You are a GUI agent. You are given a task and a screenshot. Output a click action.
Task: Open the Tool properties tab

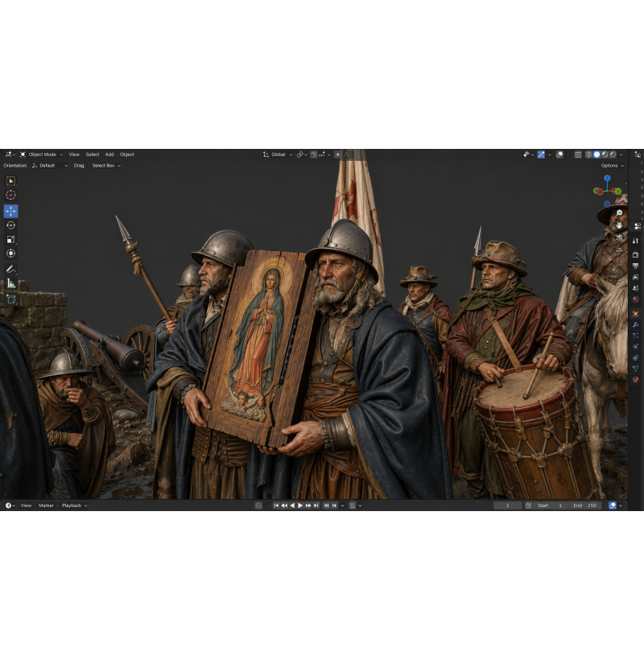coord(636,241)
